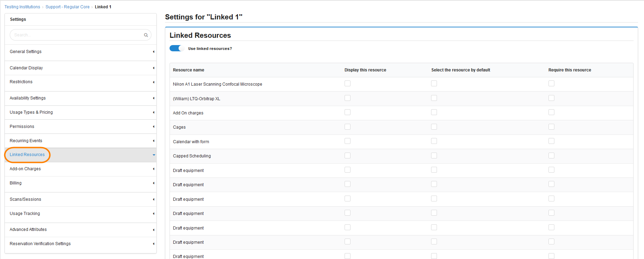644x259 pixels.
Task: Check Display for Nikon A1 Laser Scanning Microscope
Action: tap(347, 84)
